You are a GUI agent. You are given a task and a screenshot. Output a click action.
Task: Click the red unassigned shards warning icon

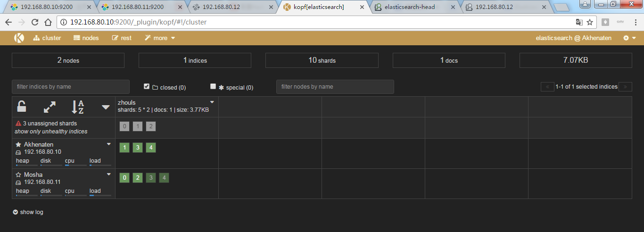[x=18, y=124]
